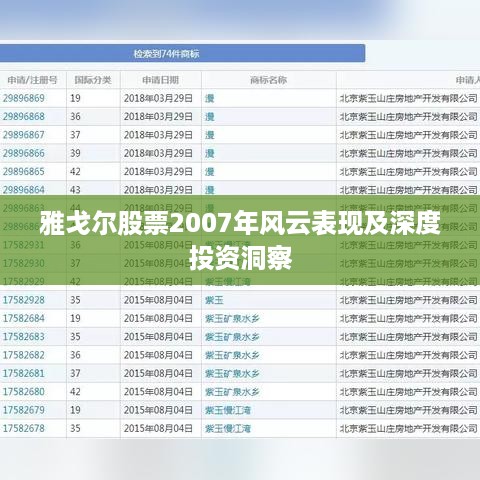Screen dimensions: 480x480
Task: Open application number 17582683
Action: 24,337
